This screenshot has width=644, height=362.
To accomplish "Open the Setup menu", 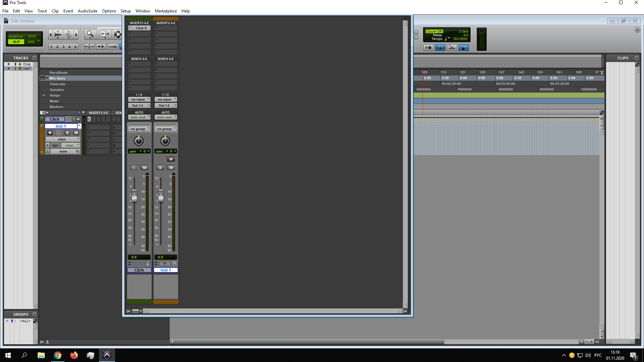I will tap(125, 11).
